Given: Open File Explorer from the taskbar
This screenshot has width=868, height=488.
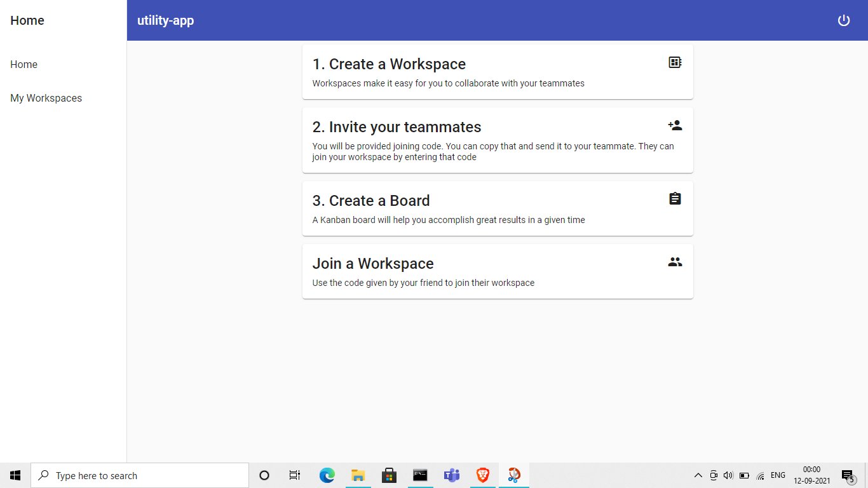Looking at the screenshot, I should click(x=358, y=475).
